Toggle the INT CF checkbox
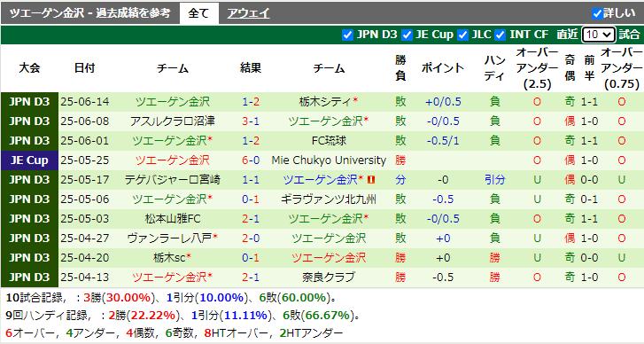Screen dimensions: 644x344 click(x=500, y=35)
